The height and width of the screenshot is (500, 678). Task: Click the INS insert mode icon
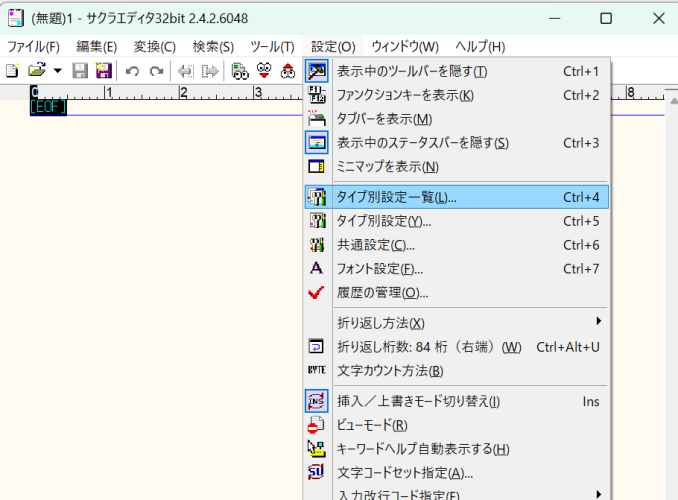pyautogui.click(x=317, y=401)
